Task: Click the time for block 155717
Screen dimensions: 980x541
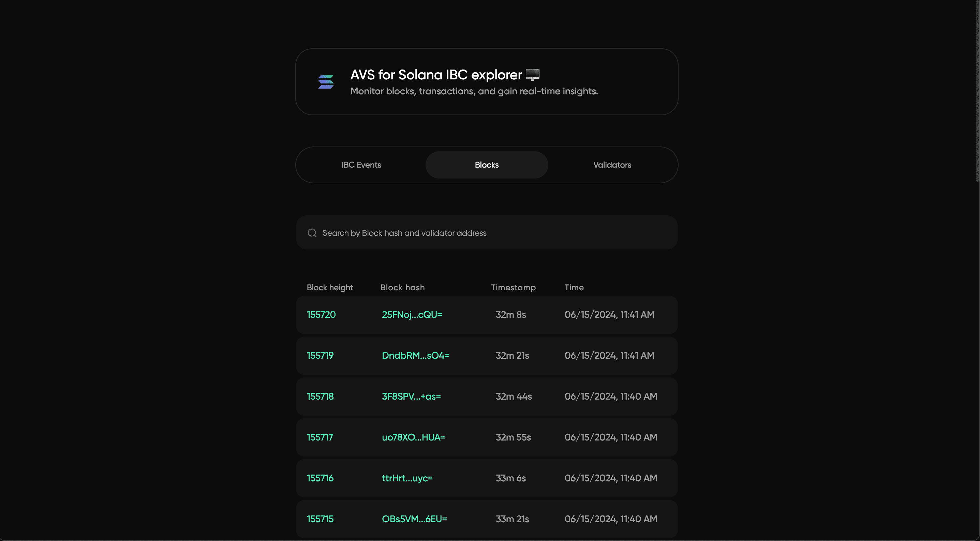Action: coord(611,437)
